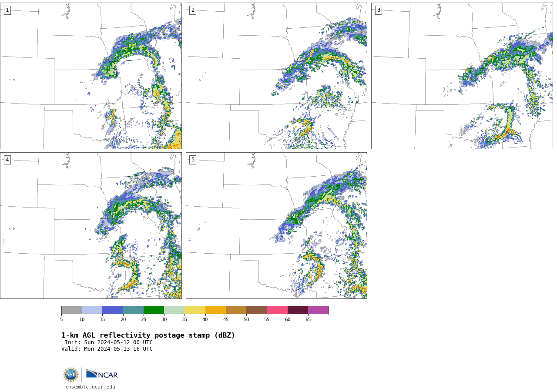
Task: Click the NSF logo icon
Action: click(x=71, y=375)
